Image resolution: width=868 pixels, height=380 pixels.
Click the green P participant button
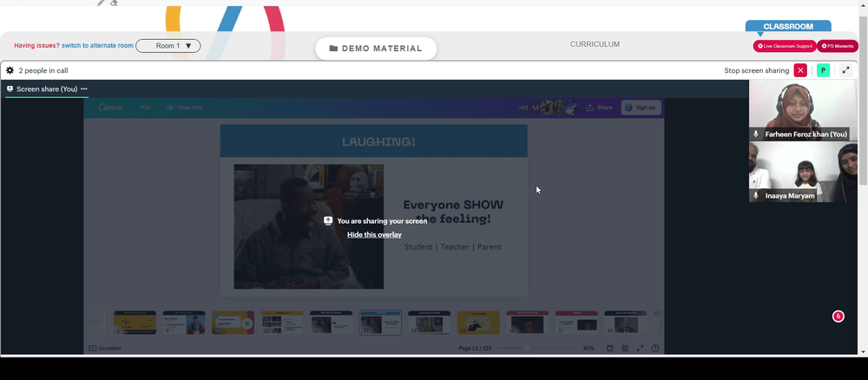tap(823, 70)
